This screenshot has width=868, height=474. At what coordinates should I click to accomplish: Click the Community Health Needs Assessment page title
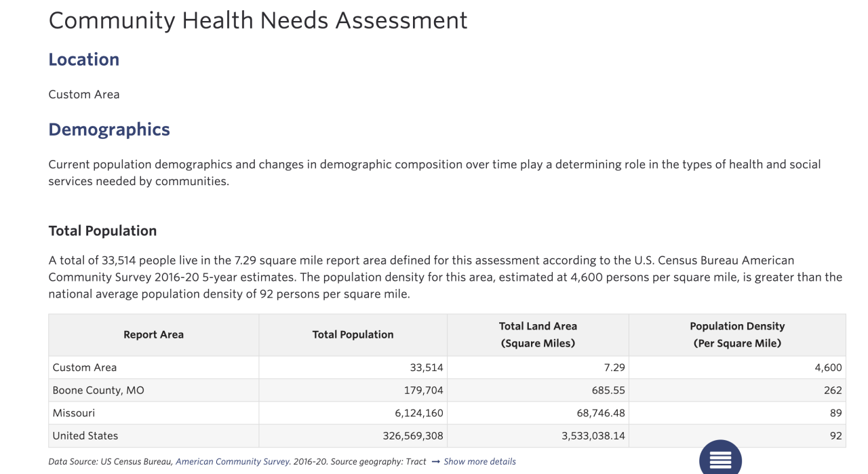tap(258, 20)
